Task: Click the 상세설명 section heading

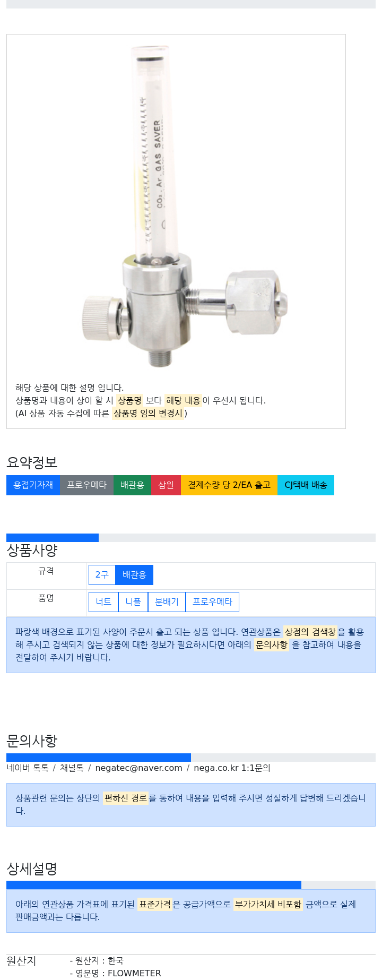Action: click(x=32, y=869)
